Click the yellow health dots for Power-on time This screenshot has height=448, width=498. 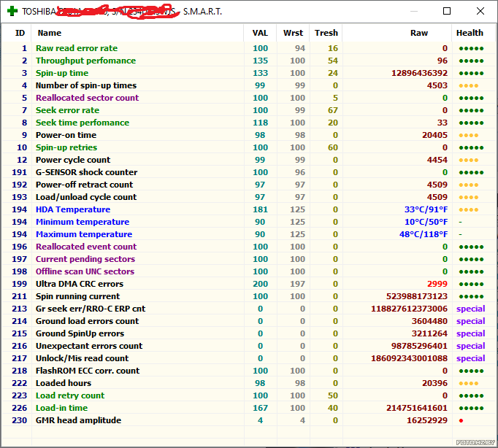tap(469, 136)
